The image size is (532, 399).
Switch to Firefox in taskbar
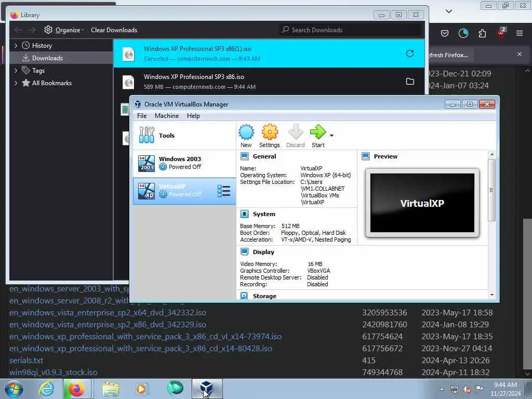77,389
